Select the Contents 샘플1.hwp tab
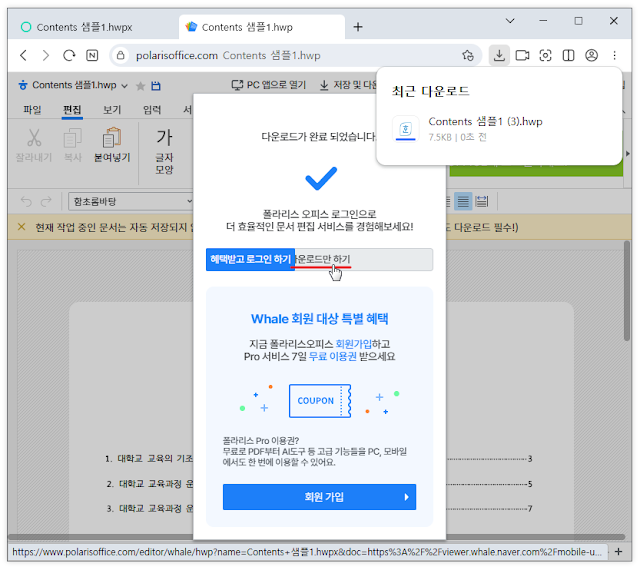Viewport: 640px width, 570px height. point(262,27)
